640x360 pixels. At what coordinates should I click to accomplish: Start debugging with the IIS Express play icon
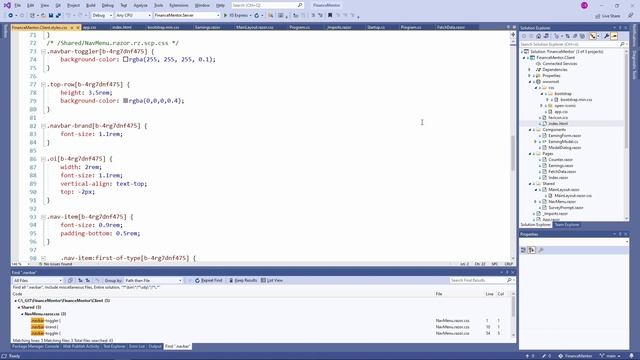pyautogui.click(x=225, y=16)
